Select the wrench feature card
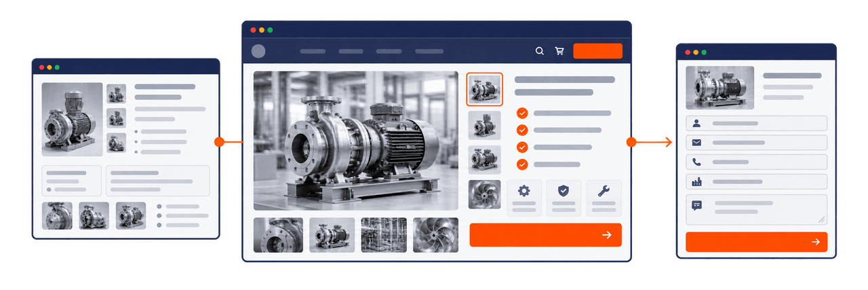868x290 pixels. (x=604, y=198)
